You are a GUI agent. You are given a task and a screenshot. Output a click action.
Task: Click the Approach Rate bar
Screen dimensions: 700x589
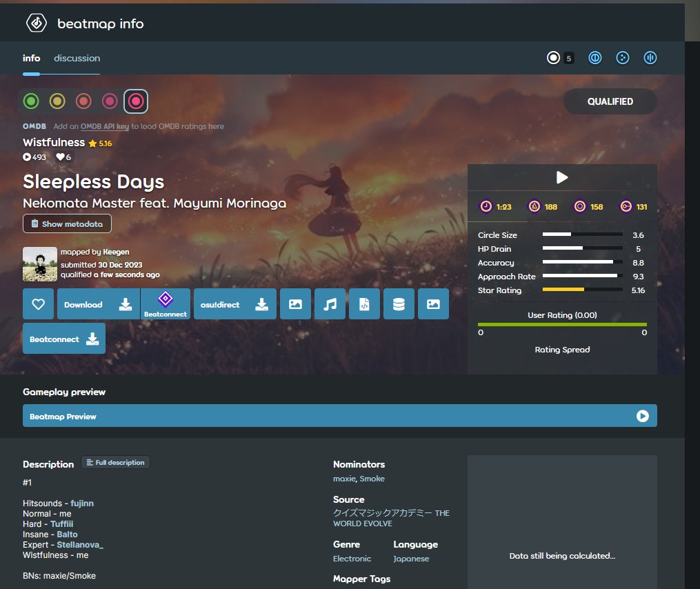pos(583,276)
